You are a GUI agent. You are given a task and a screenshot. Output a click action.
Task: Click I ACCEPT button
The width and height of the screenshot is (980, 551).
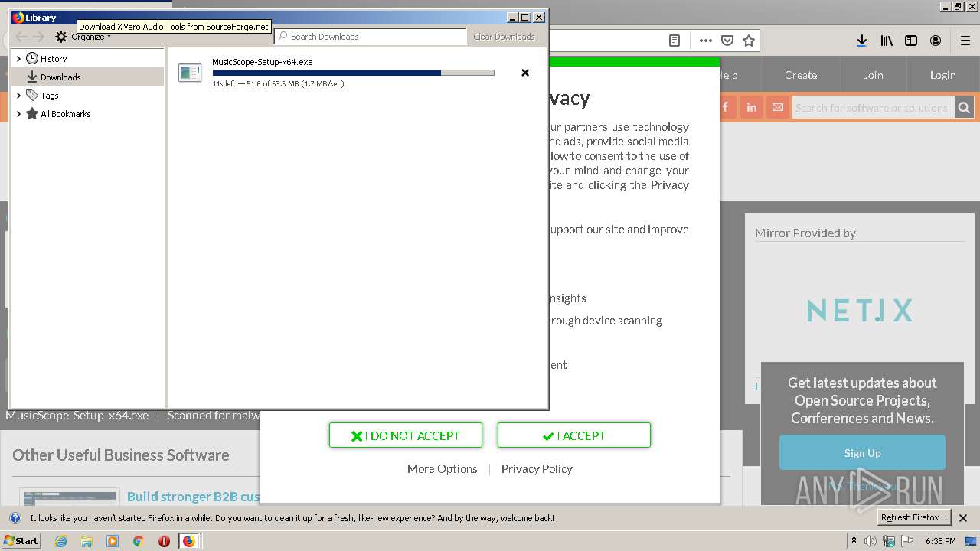click(574, 435)
